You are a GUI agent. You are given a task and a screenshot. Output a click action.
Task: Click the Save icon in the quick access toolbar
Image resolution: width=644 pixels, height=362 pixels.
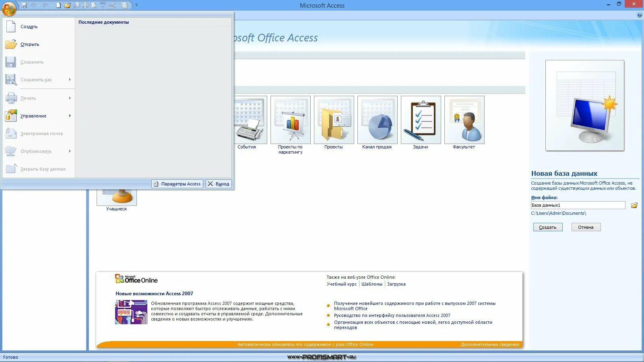[24, 5]
